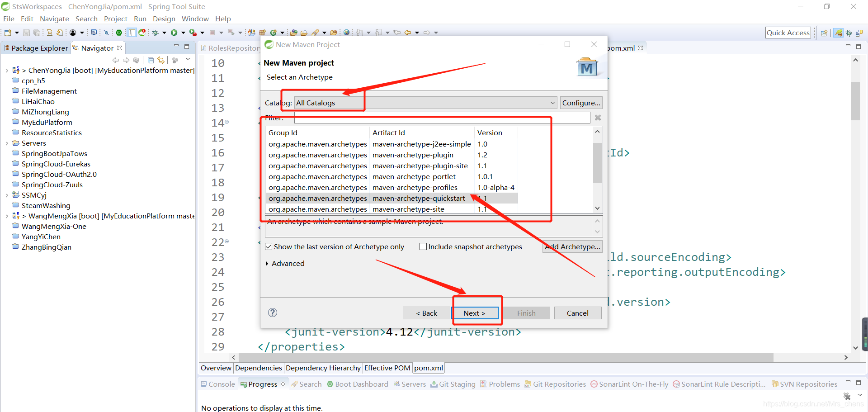Click the Boot Dashboard green power icon
This screenshot has height=412, width=868.
(119, 33)
